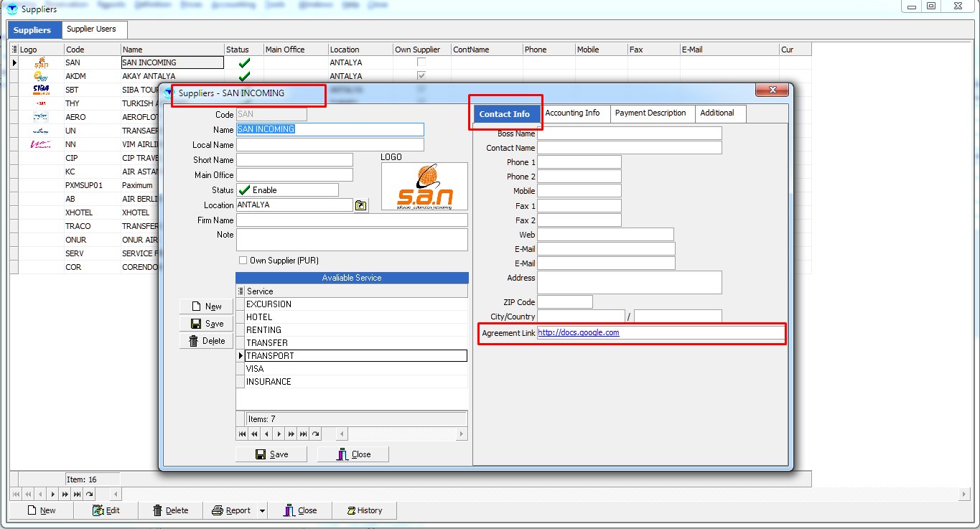Screen dimensions: 980x529
Task: Switch to the Accounting Info tab
Action: tap(572, 113)
